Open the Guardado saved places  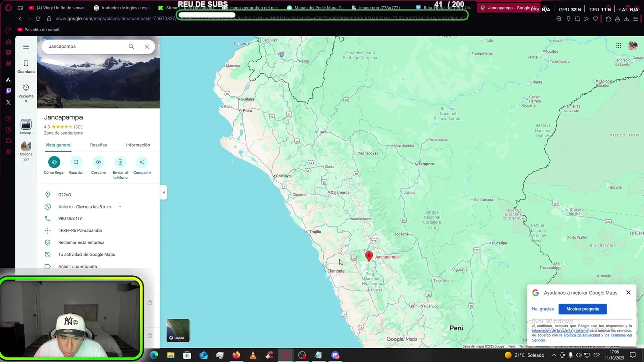[26, 66]
